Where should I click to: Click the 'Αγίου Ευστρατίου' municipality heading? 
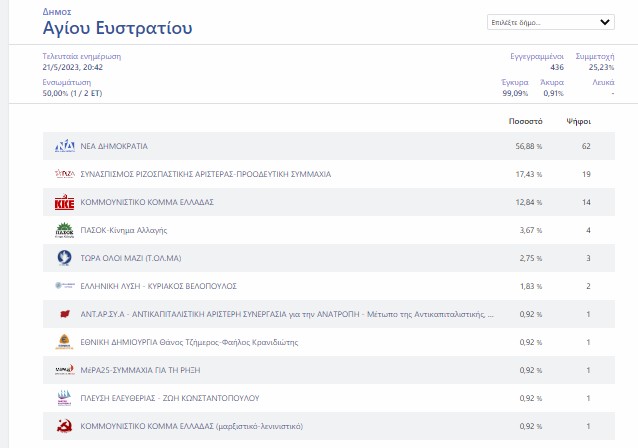pyautogui.click(x=104, y=27)
